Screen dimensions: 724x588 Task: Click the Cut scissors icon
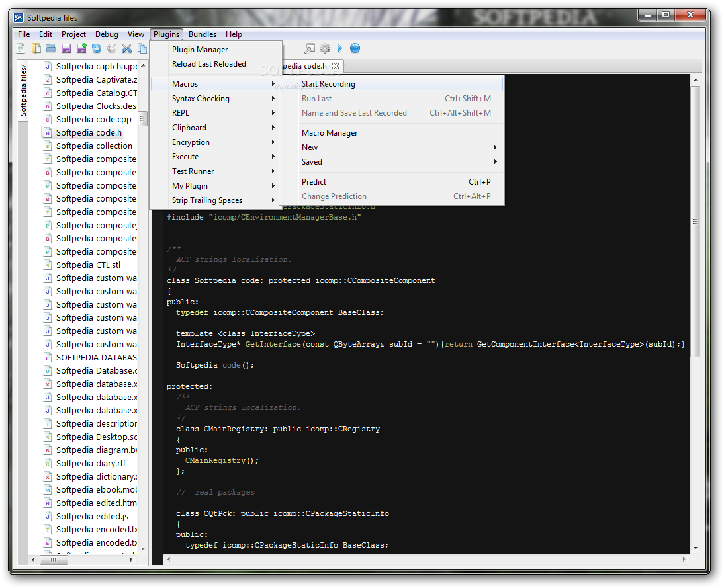(127, 48)
